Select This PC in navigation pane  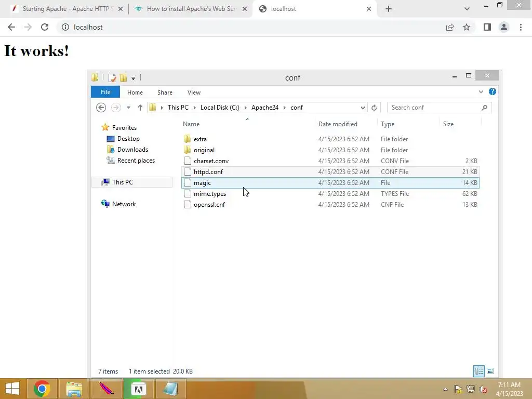[x=132, y=182]
